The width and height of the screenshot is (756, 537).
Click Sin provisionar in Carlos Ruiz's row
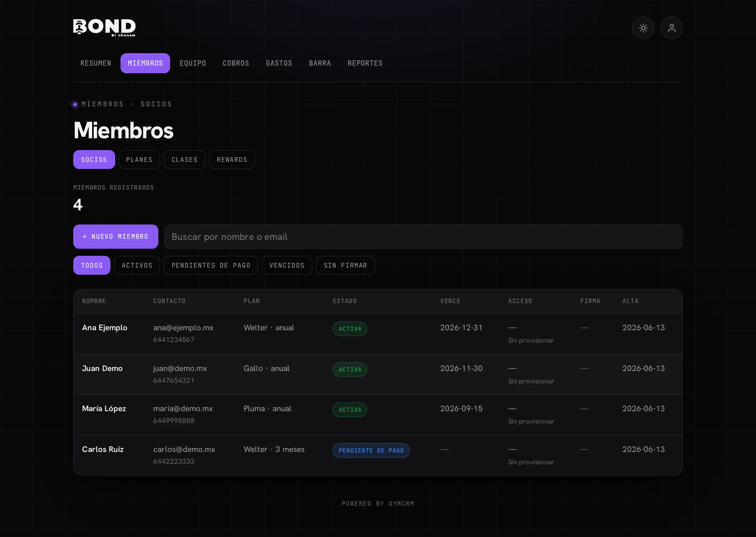coord(531,462)
